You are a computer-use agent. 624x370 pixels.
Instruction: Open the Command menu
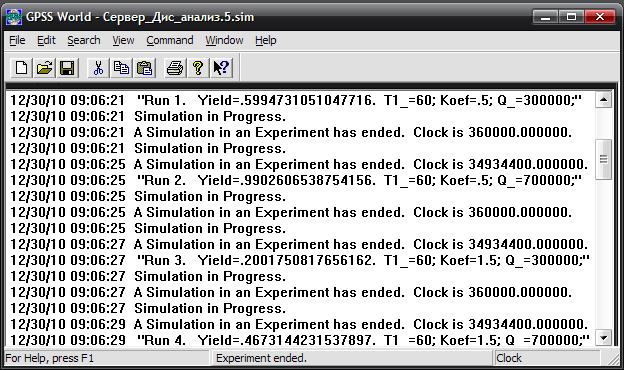[x=170, y=40]
